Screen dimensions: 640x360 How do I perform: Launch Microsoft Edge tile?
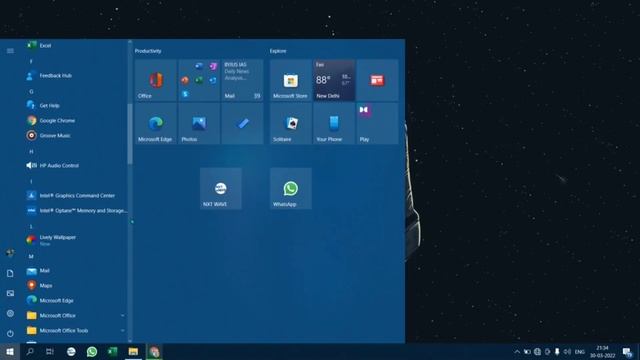(156, 123)
